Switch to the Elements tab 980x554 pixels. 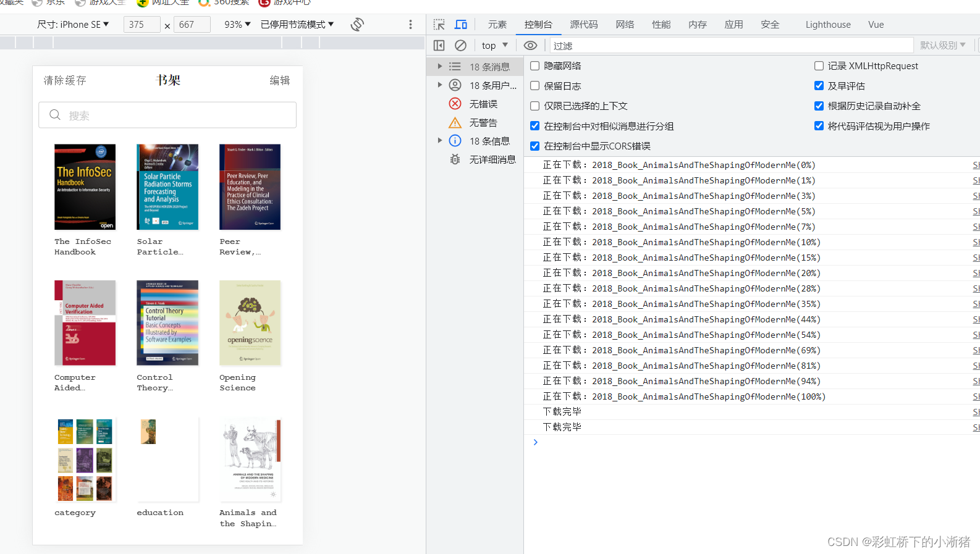(497, 25)
